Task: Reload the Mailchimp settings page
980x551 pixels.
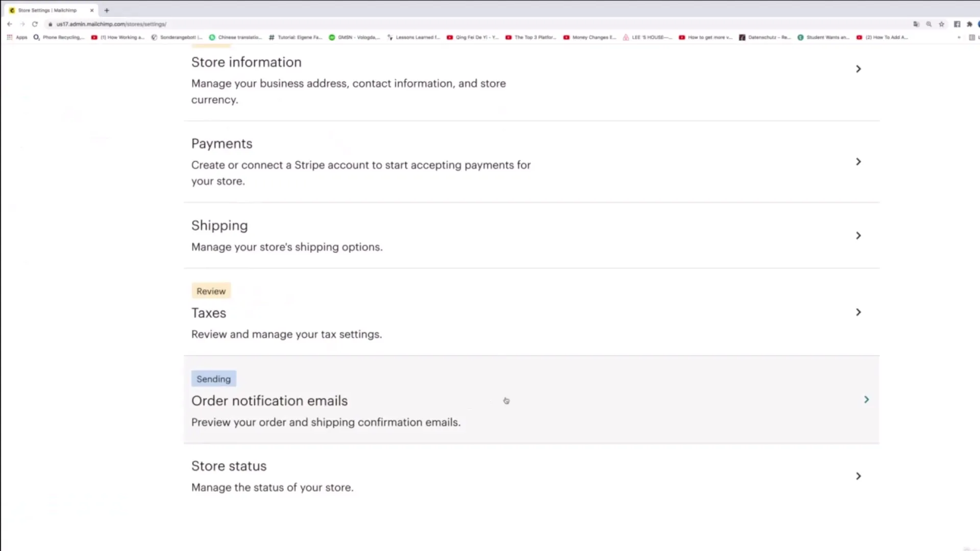Action: point(35,24)
